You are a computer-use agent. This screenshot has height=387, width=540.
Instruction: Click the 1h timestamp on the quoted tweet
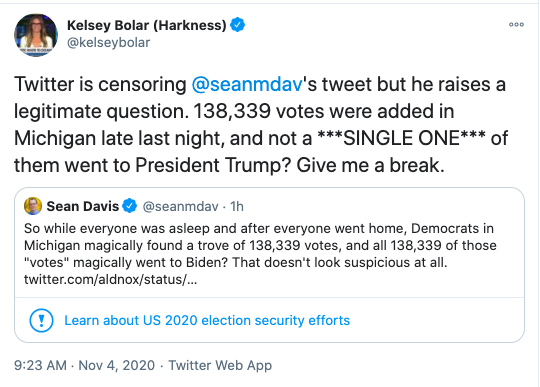coord(237,206)
